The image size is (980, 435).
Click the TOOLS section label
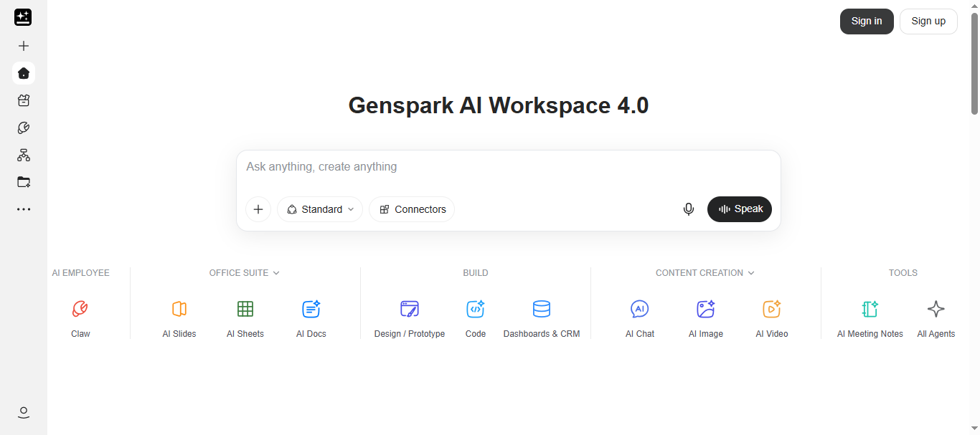click(903, 273)
